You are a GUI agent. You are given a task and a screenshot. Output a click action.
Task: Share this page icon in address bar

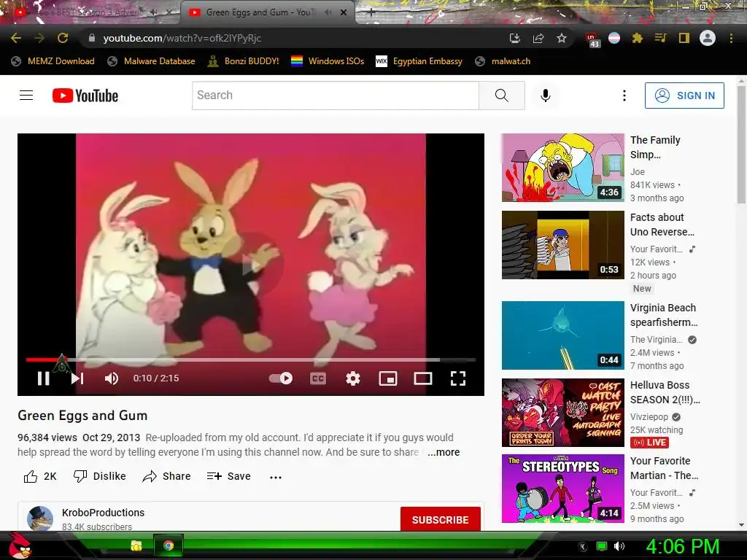click(x=538, y=38)
